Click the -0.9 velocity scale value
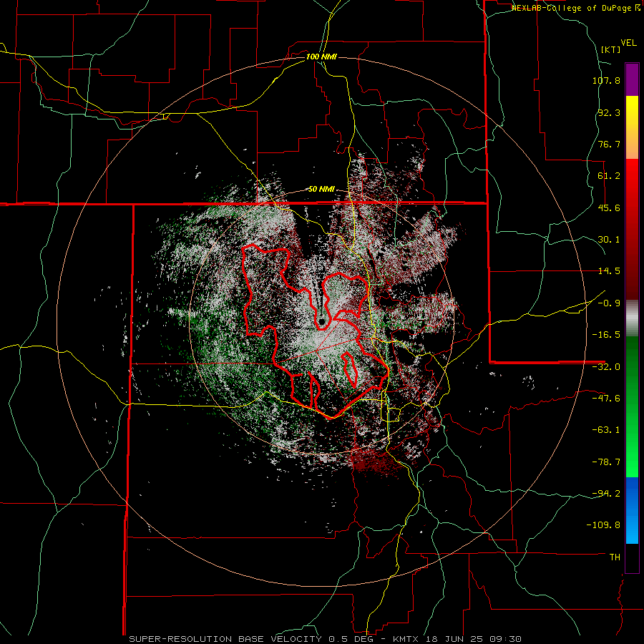The image size is (644, 644). (609, 303)
